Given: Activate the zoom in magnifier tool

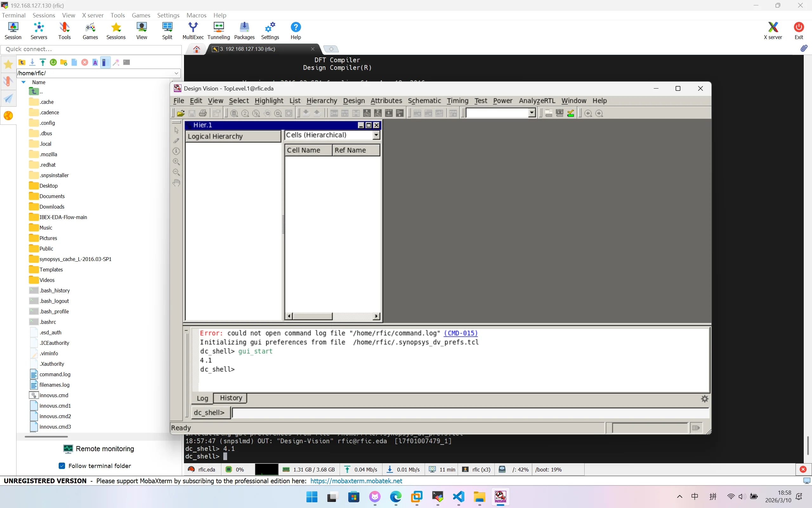Looking at the screenshot, I should tap(176, 162).
